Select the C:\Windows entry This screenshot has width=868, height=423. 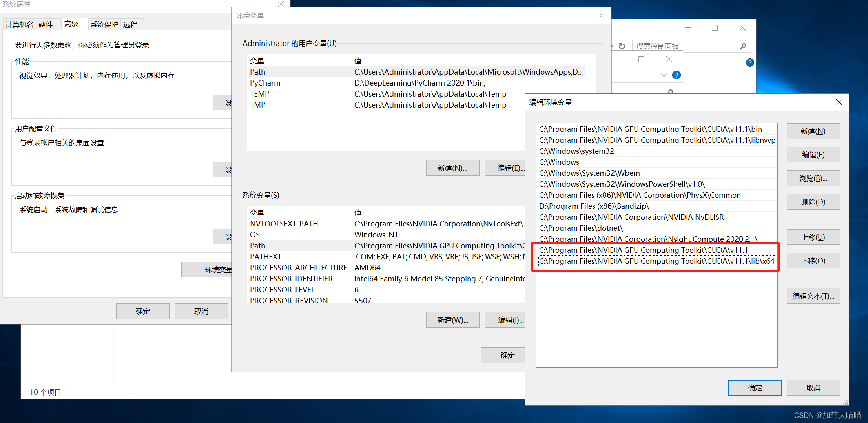pos(656,162)
